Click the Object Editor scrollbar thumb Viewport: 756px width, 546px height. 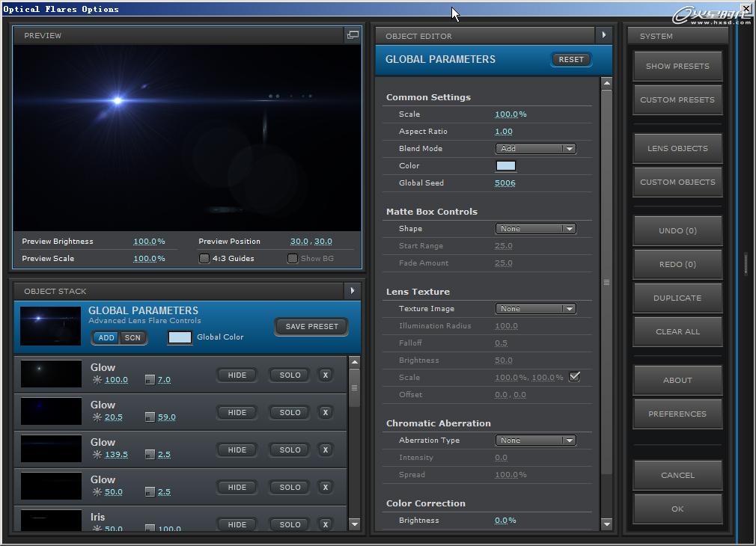606,281
